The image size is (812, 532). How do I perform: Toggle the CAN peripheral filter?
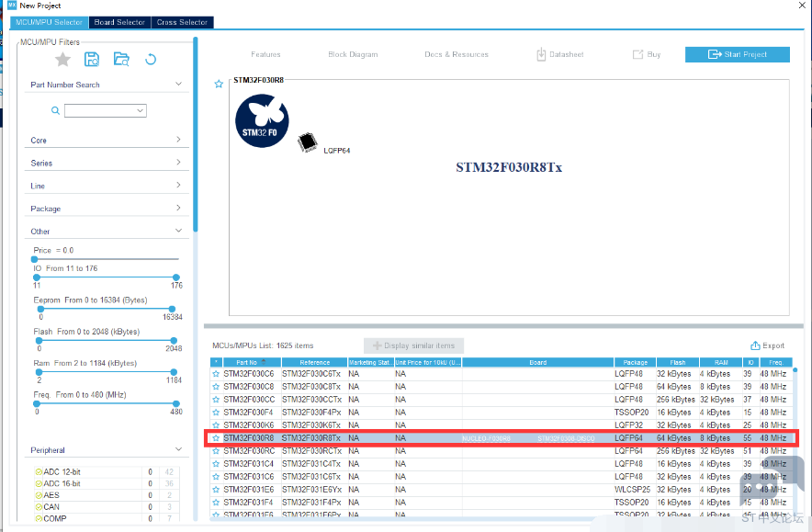click(x=39, y=506)
